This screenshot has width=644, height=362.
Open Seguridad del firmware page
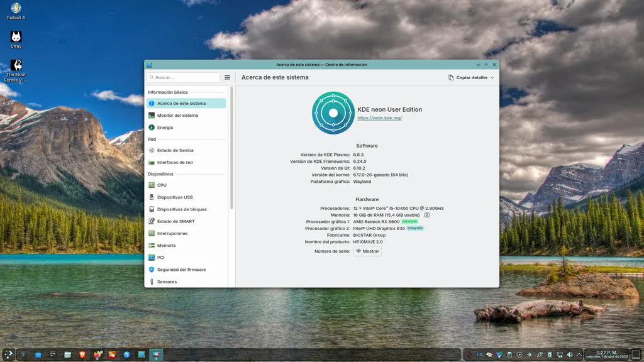point(186,270)
